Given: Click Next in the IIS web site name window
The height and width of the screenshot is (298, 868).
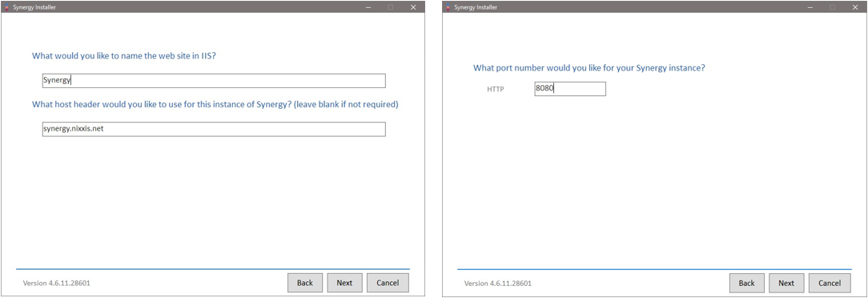Looking at the screenshot, I should (x=344, y=283).
